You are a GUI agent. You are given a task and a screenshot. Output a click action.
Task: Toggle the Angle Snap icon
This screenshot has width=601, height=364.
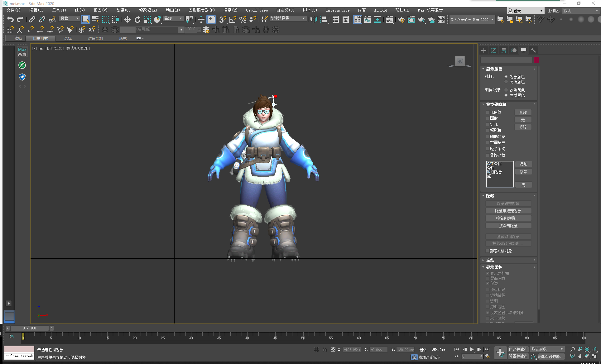(x=233, y=20)
